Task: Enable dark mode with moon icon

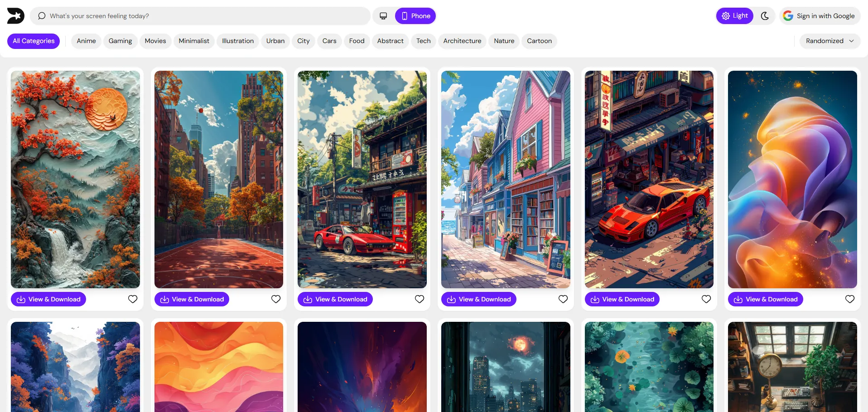Action: [765, 16]
